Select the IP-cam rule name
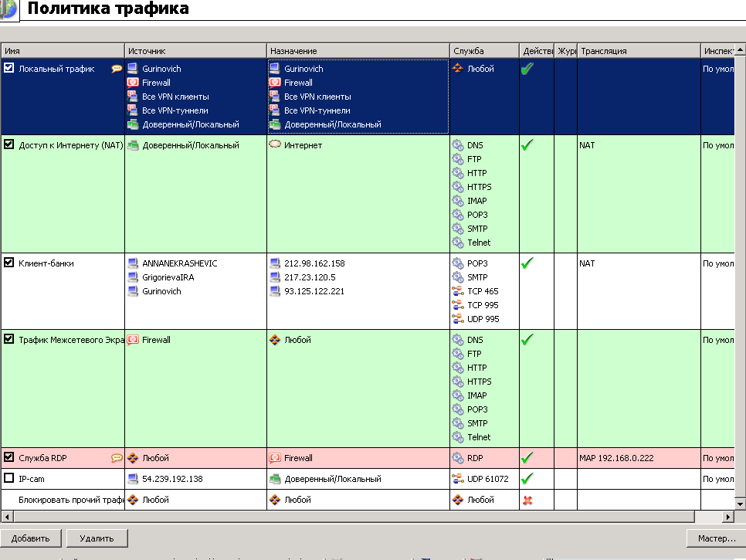Image resolution: width=746 pixels, height=560 pixels. pyautogui.click(x=32, y=479)
